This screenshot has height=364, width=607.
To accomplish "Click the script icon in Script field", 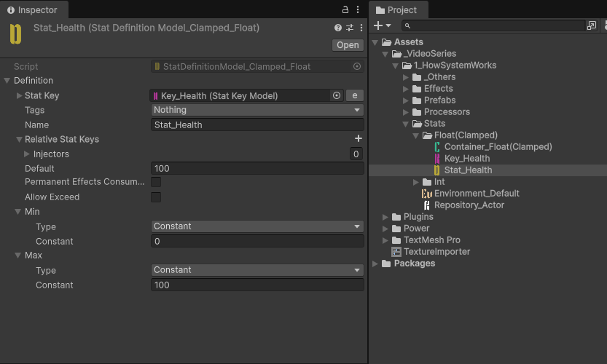I will click(157, 66).
